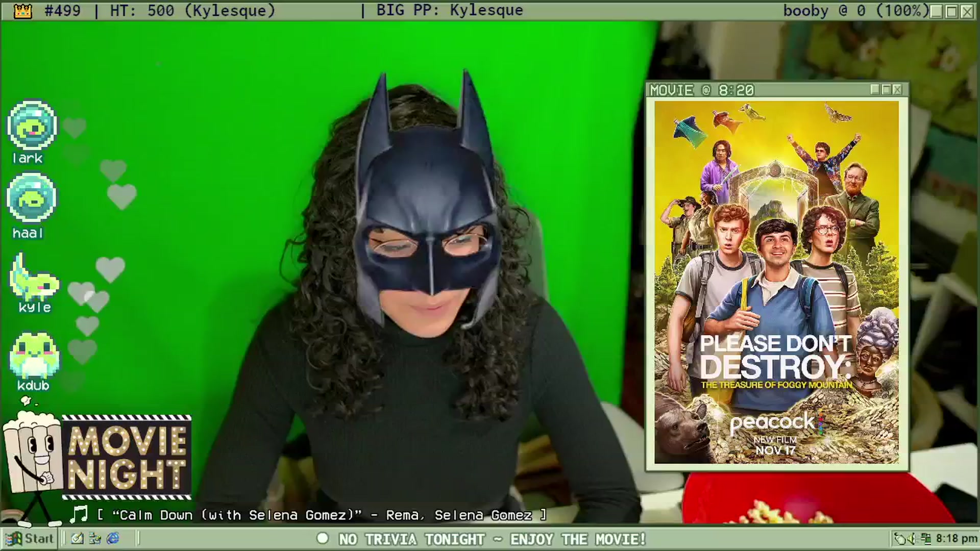Launch Internet Explorer from quick launch
The height and width of the screenshot is (551, 980).
[x=113, y=539]
